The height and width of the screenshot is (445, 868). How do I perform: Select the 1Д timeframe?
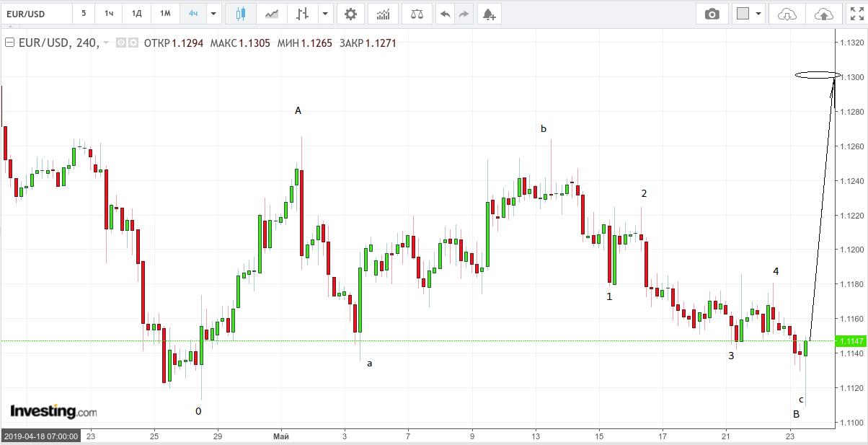pos(136,14)
